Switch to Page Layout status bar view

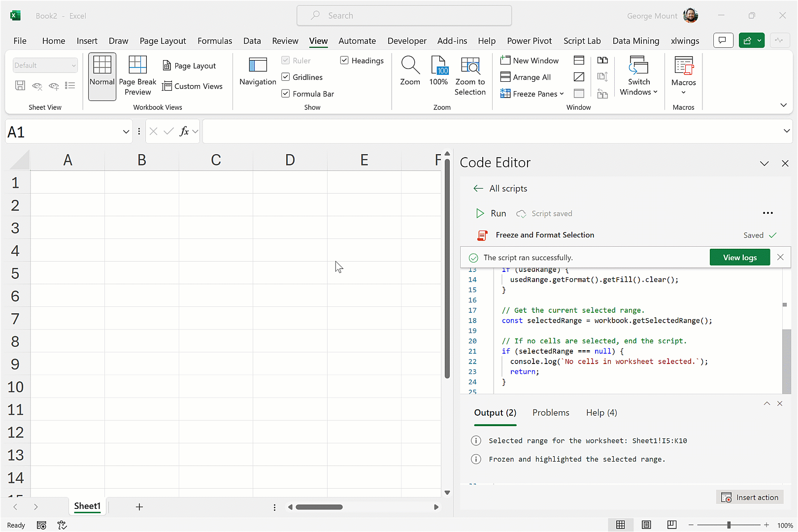click(x=646, y=525)
